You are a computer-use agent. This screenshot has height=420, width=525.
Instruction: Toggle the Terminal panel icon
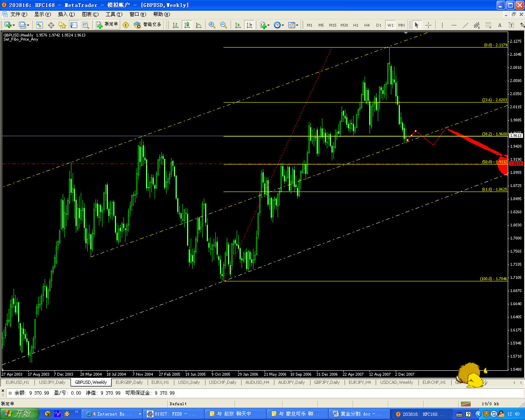click(74, 25)
